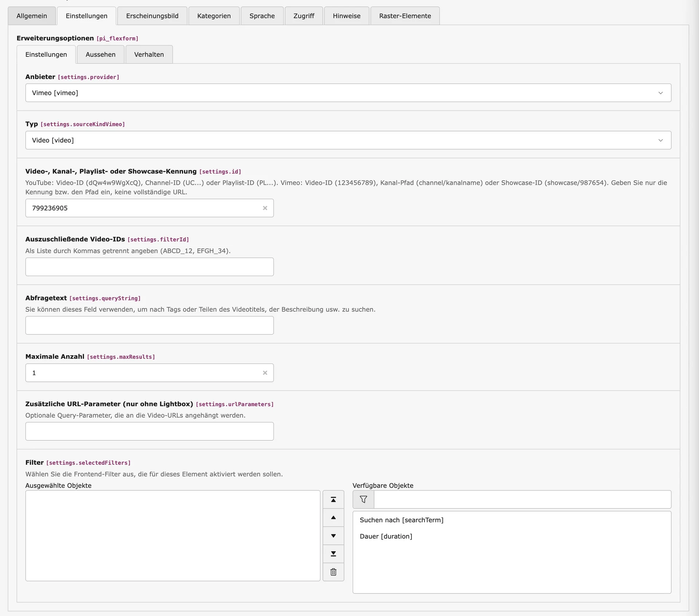Click the filter funnel icon above available objects
The height and width of the screenshot is (616, 699).
tap(363, 499)
